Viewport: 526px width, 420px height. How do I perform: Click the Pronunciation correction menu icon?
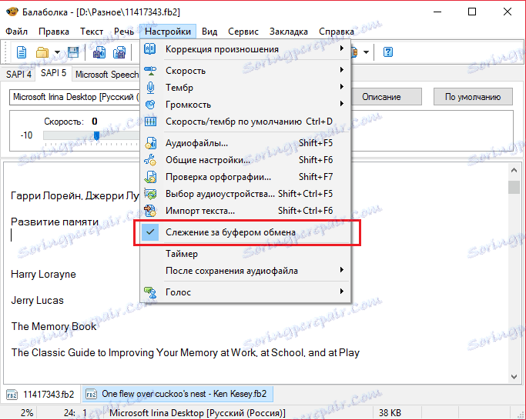(150, 49)
